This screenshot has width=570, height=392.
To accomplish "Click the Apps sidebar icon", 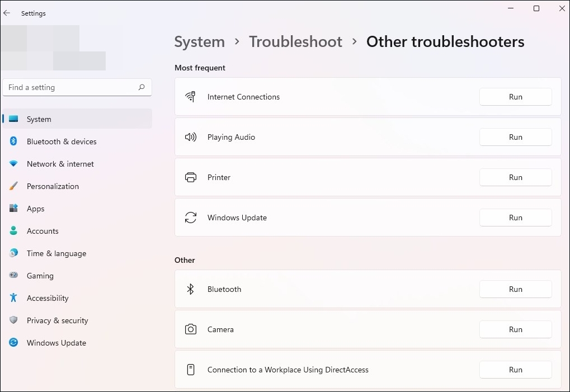I will pyautogui.click(x=14, y=209).
